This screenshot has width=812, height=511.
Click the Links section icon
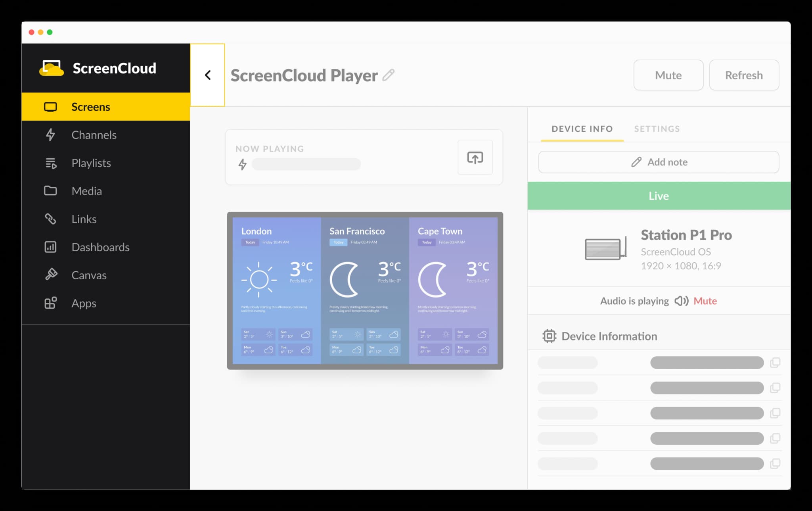pos(50,219)
